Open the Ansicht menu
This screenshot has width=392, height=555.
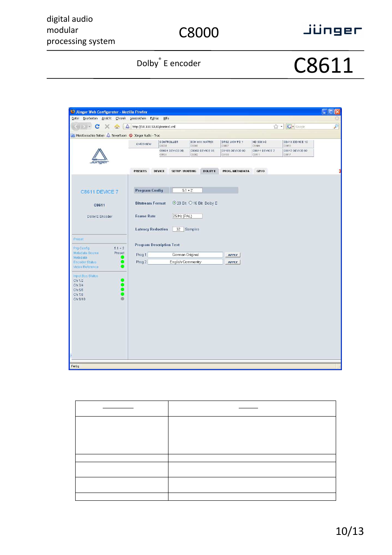[x=107, y=118]
